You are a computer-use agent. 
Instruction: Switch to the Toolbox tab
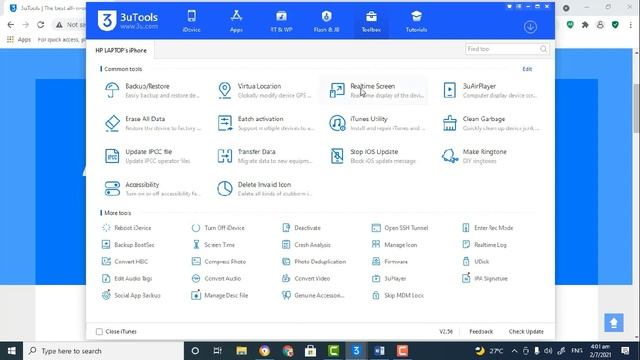[371, 21]
